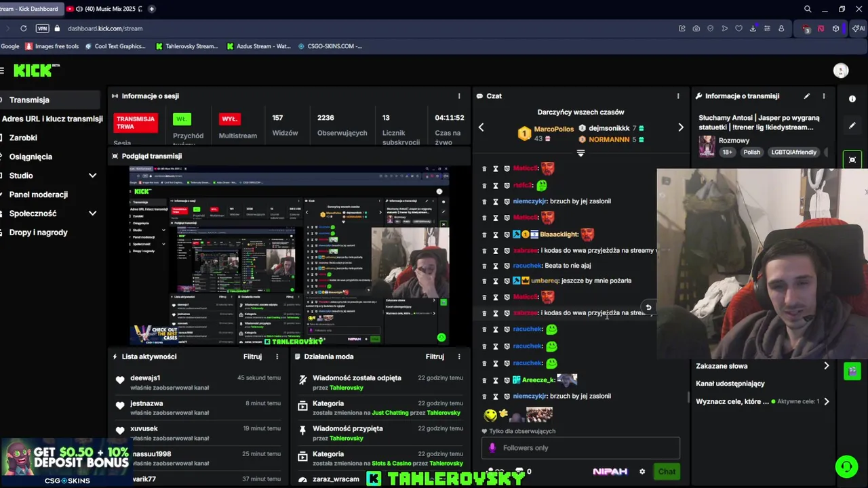
Task: Select the Polish tag chip
Action: pyautogui.click(x=751, y=152)
